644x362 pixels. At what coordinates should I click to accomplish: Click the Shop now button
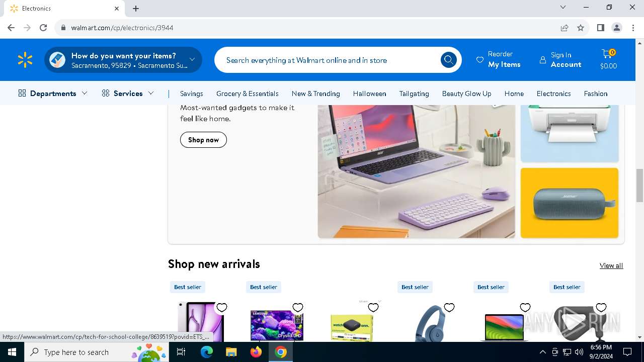(x=203, y=140)
